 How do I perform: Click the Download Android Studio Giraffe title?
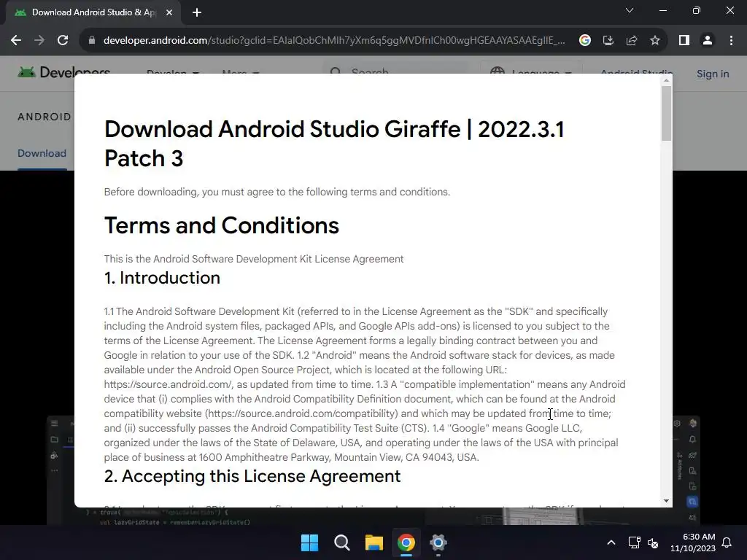point(334,144)
